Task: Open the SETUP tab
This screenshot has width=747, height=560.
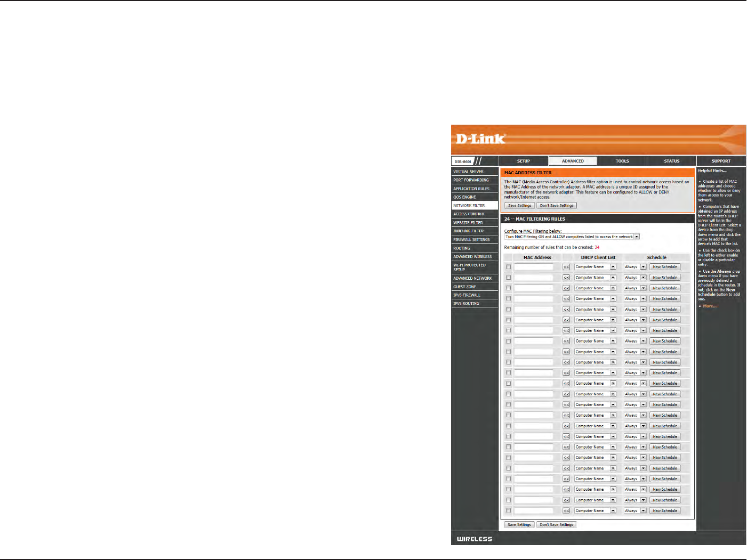Action: click(524, 161)
